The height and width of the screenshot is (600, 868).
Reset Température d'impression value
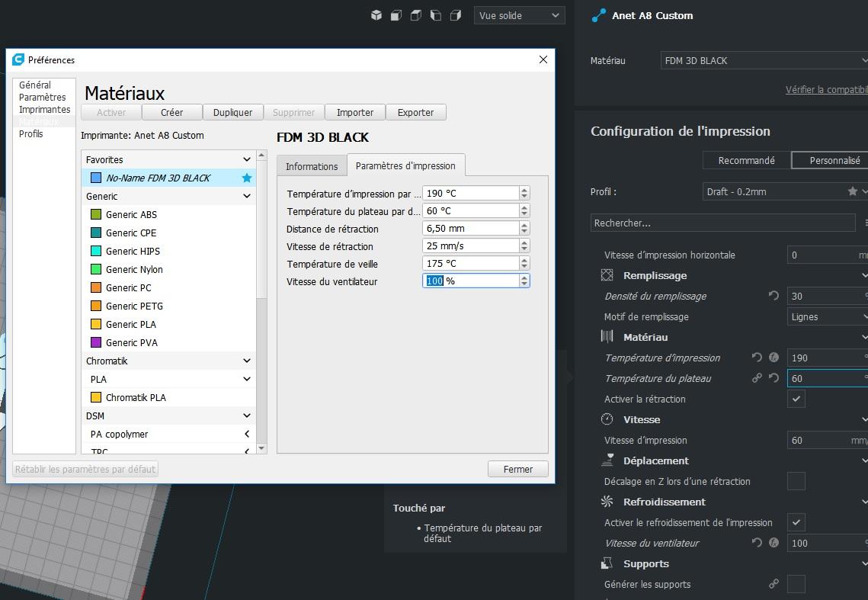(x=757, y=358)
